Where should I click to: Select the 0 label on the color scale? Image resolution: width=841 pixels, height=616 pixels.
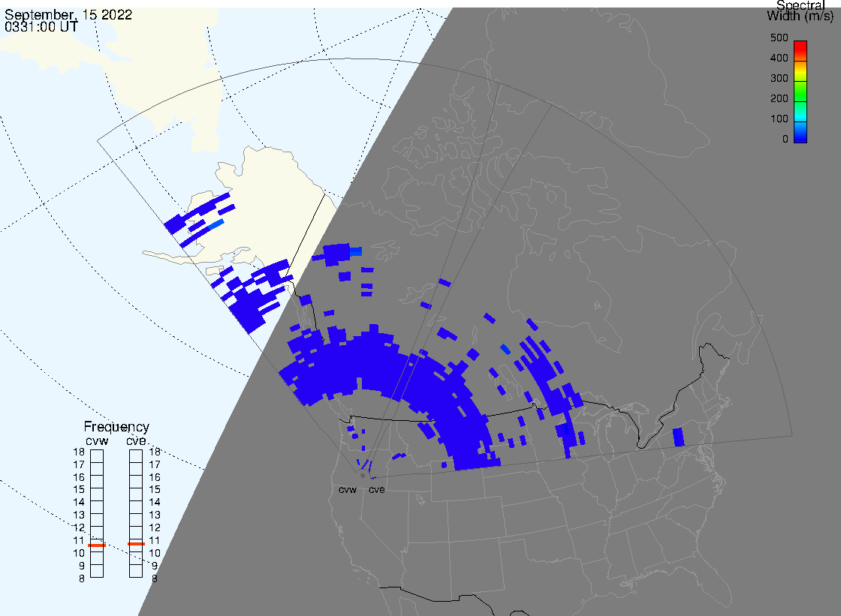pos(785,140)
